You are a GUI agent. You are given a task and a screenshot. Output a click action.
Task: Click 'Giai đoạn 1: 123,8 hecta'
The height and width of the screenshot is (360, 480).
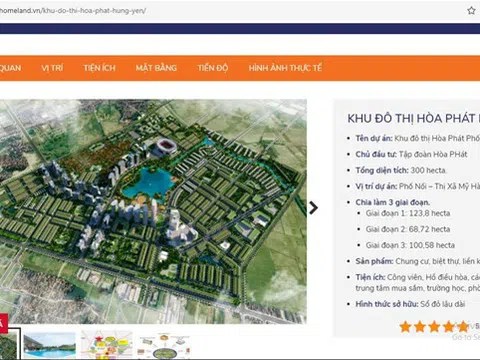pyautogui.click(x=408, y=213)
